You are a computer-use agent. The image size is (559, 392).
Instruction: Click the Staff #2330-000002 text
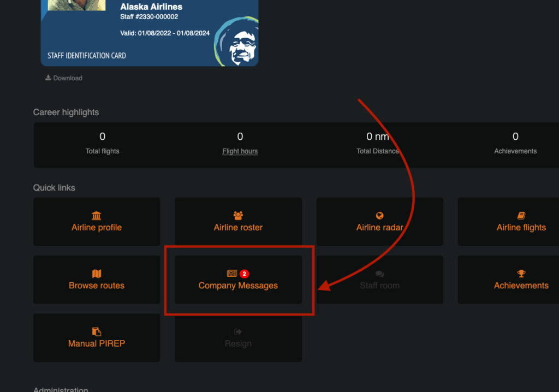click(149, 17)
